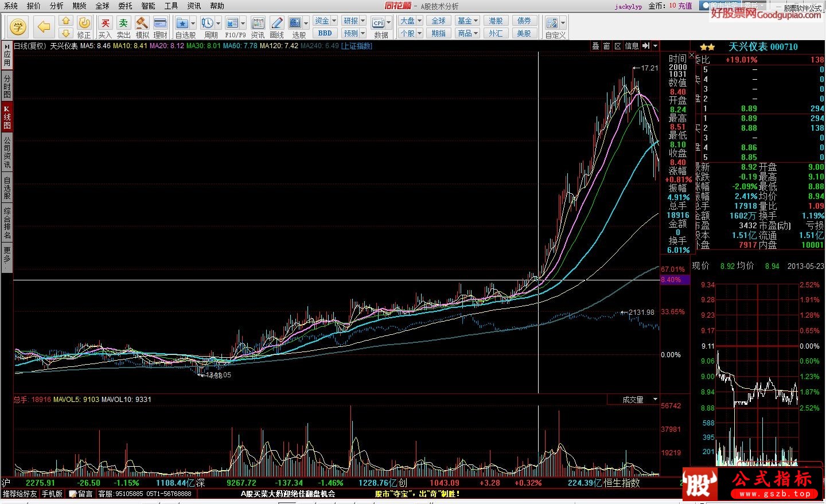Click the 港股 button
Image resolution: width=826 pixels, height=504 pixels.
(x=496, y=21)
